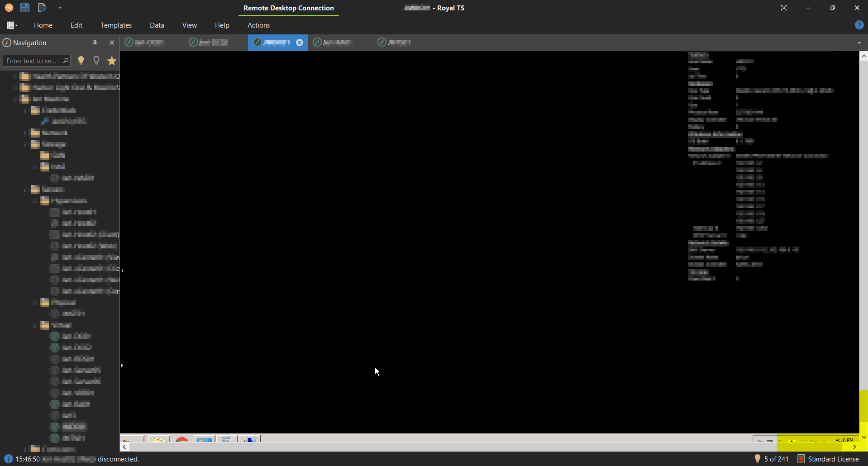This screenshot has width=868, height=466.
Task: Click the Standard License certificate icon
Action: (801, 459)
